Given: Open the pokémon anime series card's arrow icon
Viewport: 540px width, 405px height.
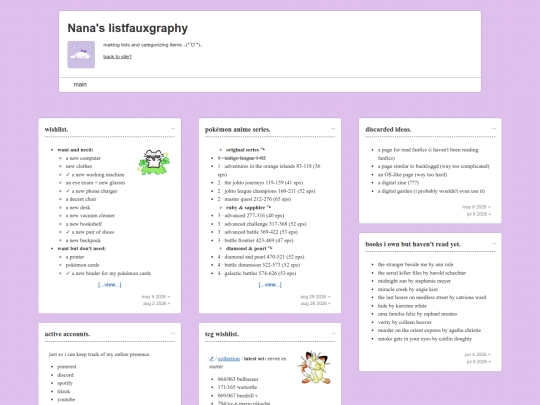Looking at the screenshot, I should point(333,129).
